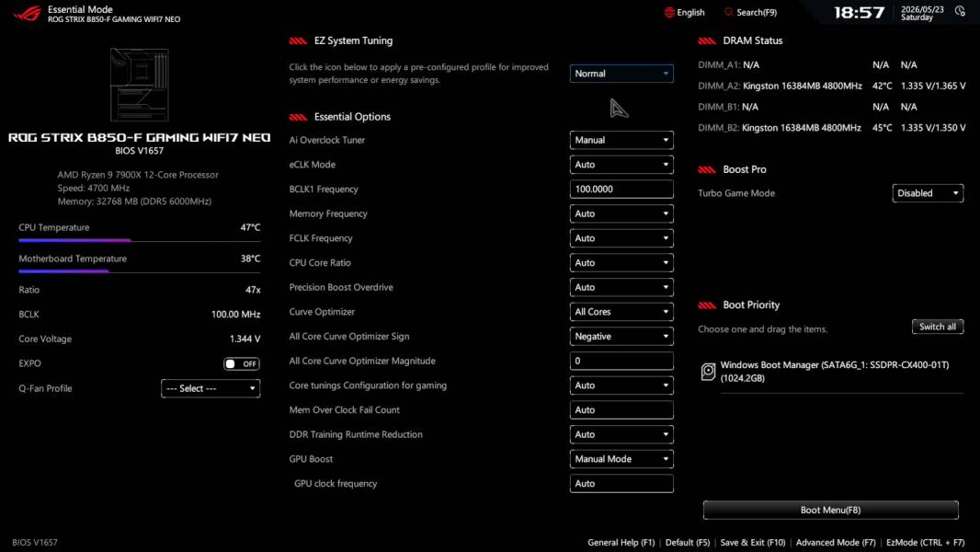The height and width of the screenshot is (552, 980).
Task: Click the Windows Boot Manager disk icon
Action: click(708, 372)
